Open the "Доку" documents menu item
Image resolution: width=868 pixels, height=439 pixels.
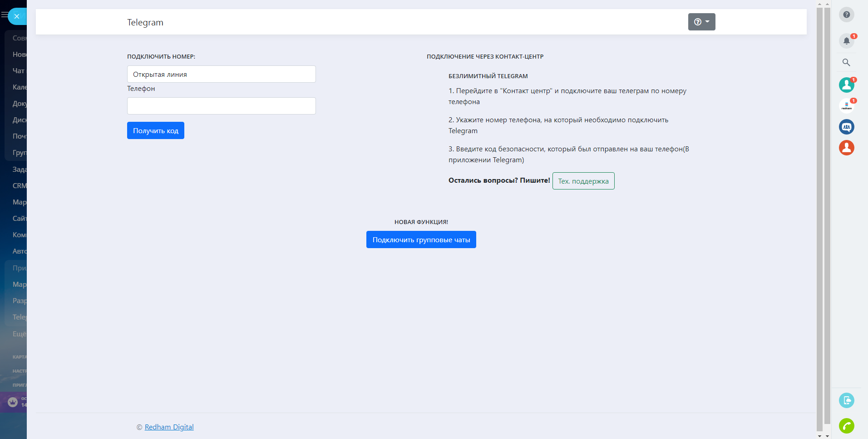pyautogui.click(x=20, y=104)
